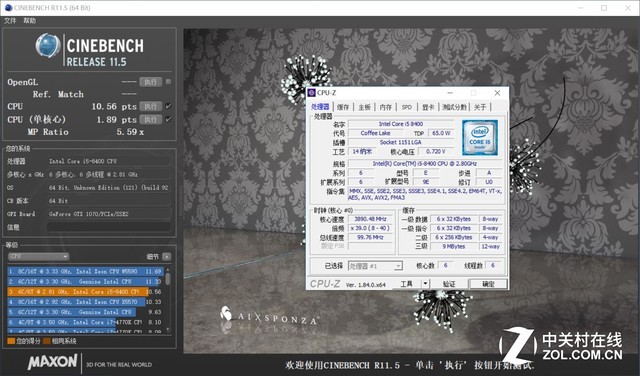The width and height of the screenshot is (640, 376).
Task: Switch to the 显卡 tab in CPU-Z
Action: [428, 107]
